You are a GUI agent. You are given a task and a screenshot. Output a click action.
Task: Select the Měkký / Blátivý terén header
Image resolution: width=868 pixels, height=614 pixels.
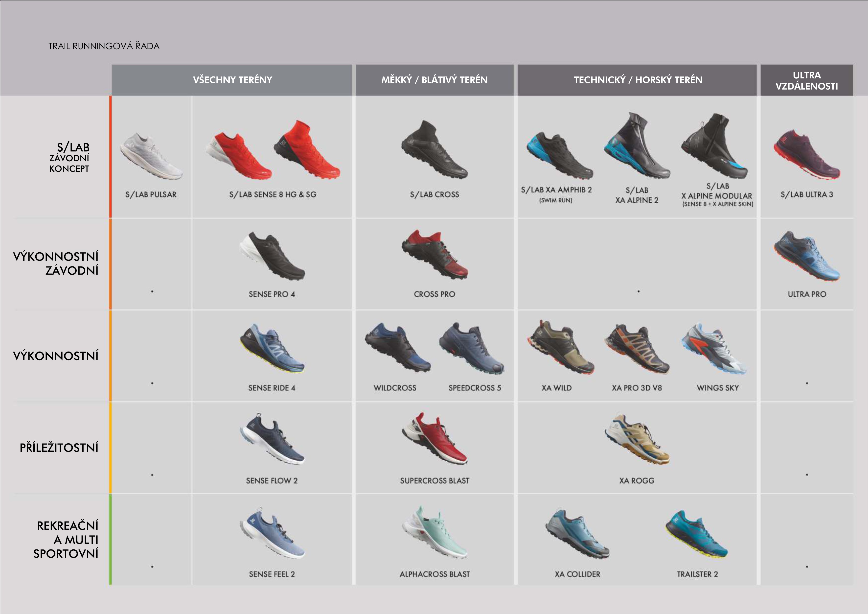click(x=434, y=80)
